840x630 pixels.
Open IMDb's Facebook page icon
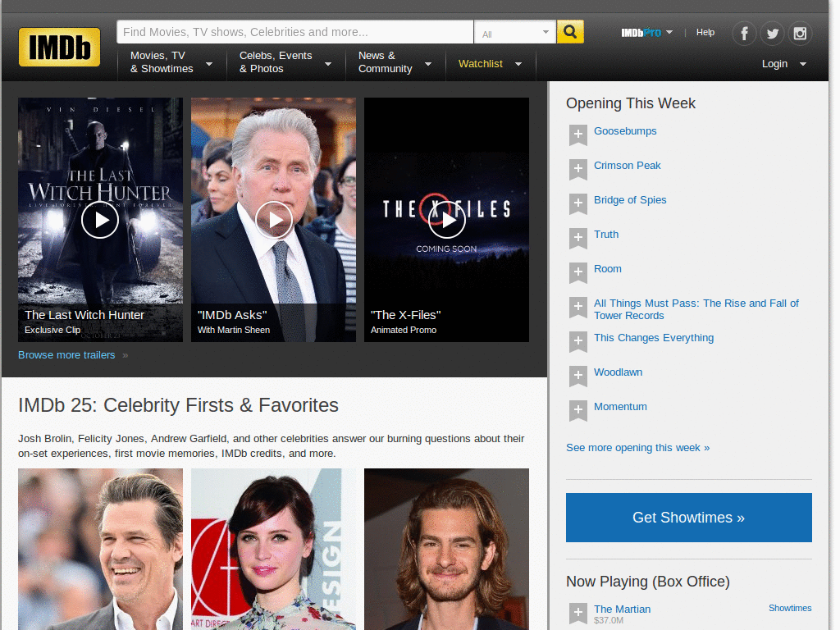point(744,34)
